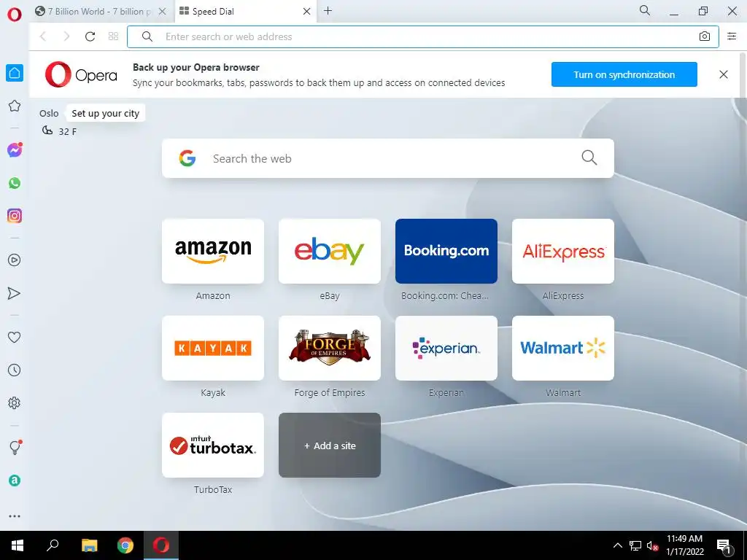Click the Windows Start button
747x560 pixels.
(18, 545)
